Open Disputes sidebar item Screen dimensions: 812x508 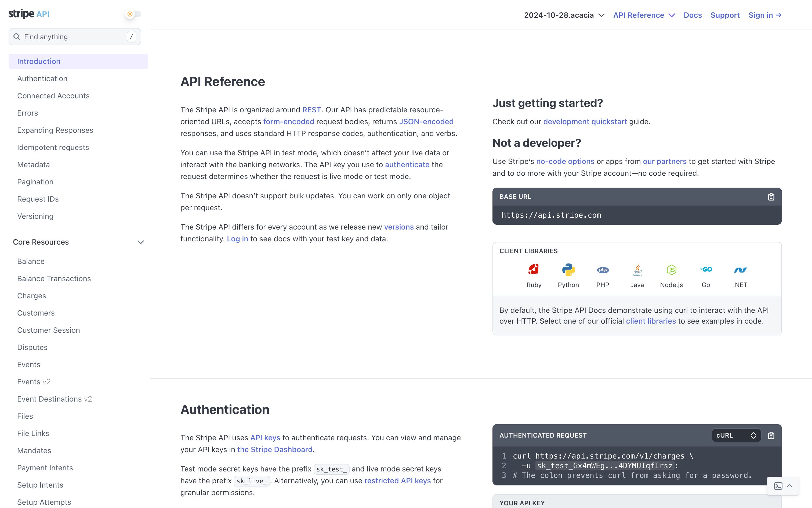click(x=32, y=347)
